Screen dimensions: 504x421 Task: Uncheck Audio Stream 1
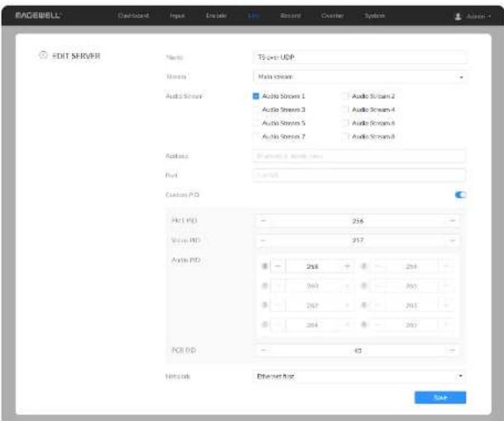click(x=256, y=96)
